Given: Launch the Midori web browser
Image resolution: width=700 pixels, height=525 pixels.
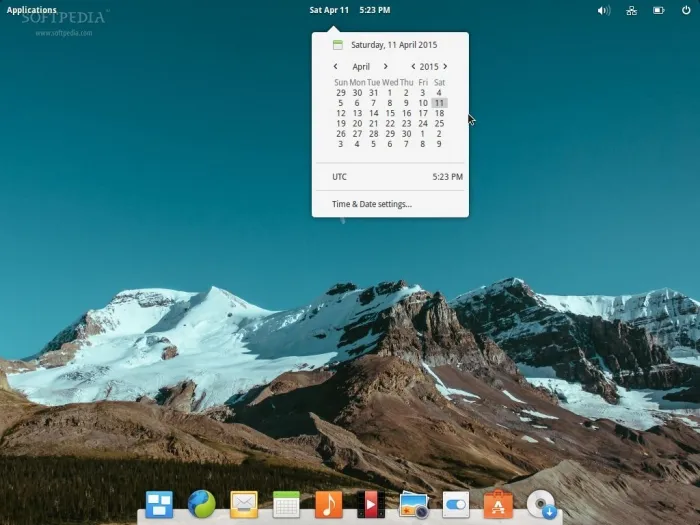Looking at the screenshot, I should point(201,504).
